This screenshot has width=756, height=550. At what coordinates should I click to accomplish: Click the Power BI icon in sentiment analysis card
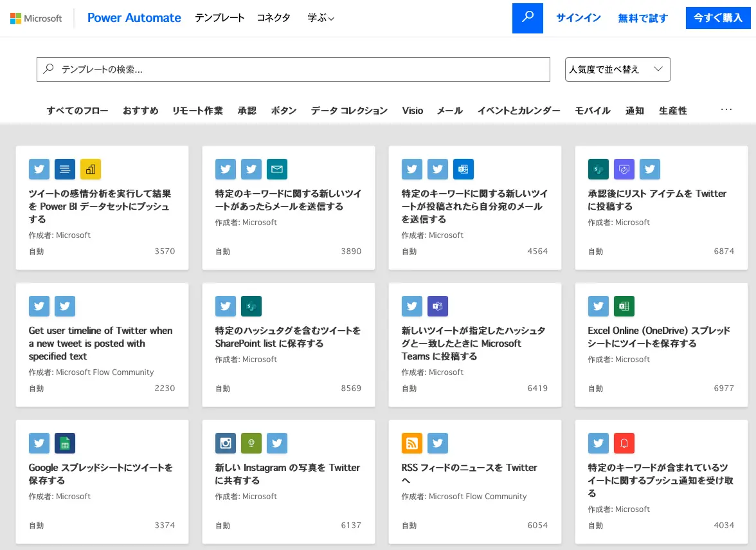click(91, 169)
